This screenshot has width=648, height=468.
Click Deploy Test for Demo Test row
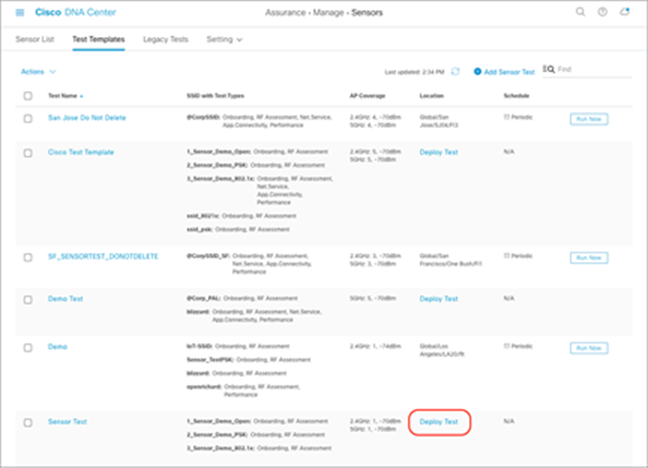point(439,298)
